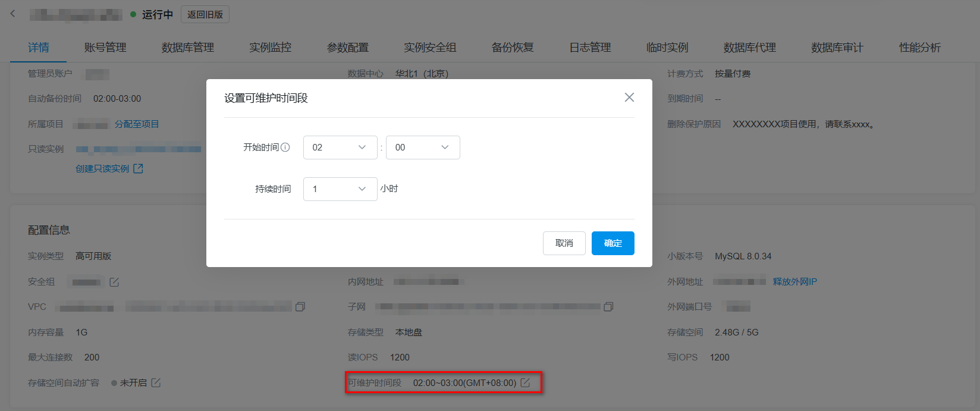Click the 分配至项目 link
The image size is (980, 411).
pyautogui.click(x=137, y=124)
